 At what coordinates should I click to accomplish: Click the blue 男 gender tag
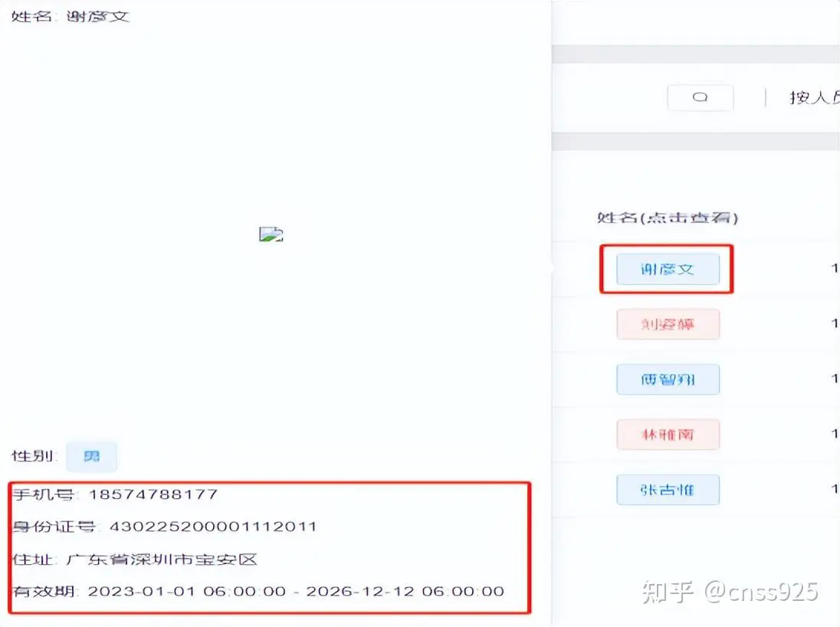tap(92, 457)
